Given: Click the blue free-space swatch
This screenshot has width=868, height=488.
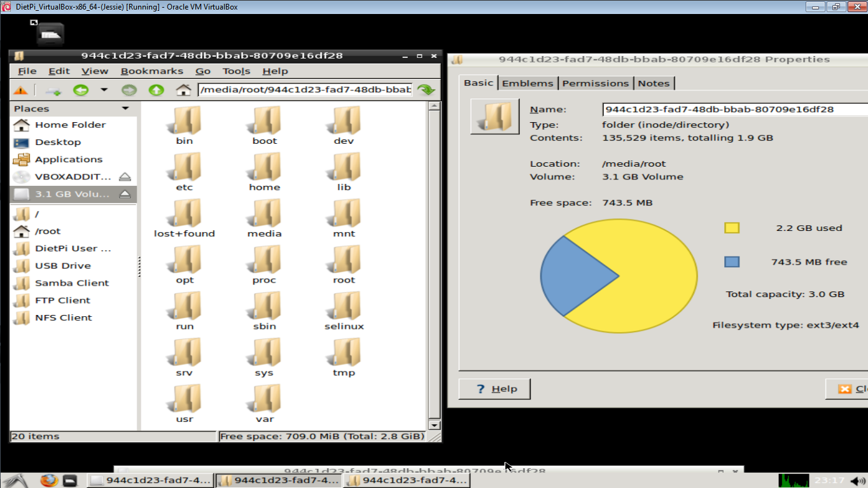Looking at the screenshot, I should click(732, 261).
